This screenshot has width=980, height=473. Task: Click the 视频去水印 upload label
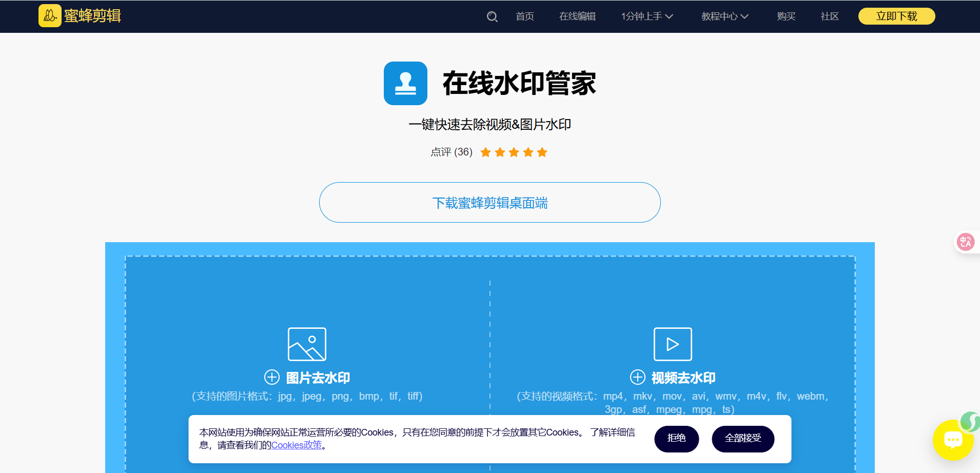coord(683,378)
